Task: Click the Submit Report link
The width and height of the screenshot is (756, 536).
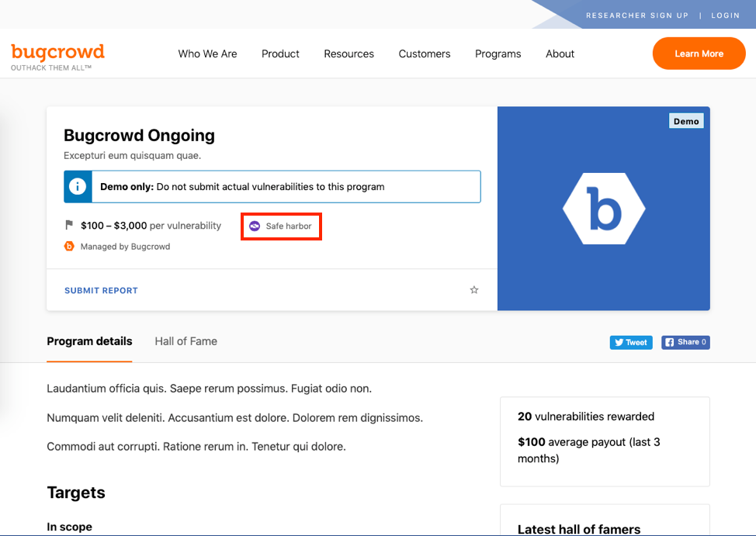Action: click(x=101, y=291)
